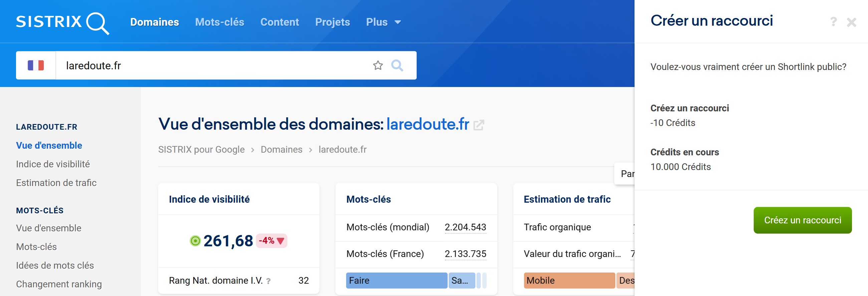Open help question mark in shortcut panel
Viewport: 868px width, 296px height.
coord(833,22)
